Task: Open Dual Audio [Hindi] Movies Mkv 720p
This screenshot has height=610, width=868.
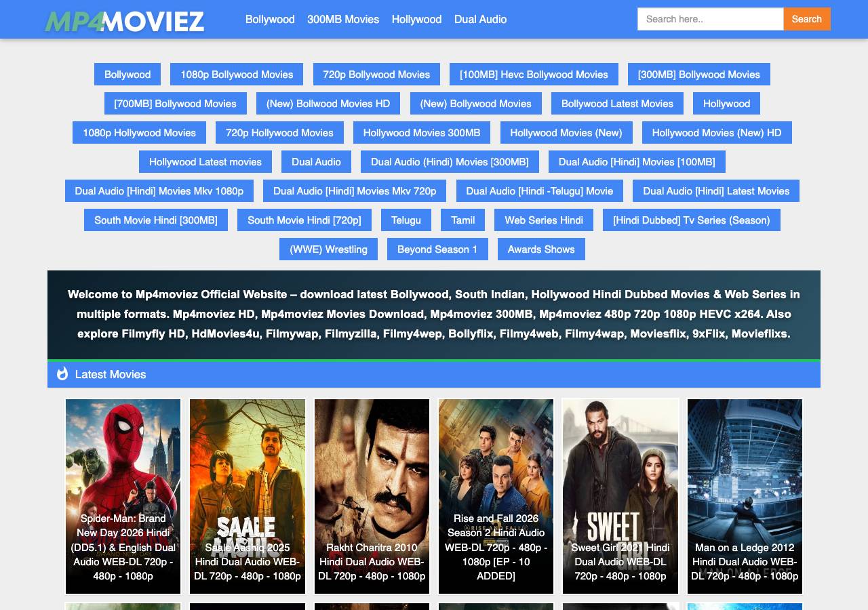Action: (x=355, y=191)
